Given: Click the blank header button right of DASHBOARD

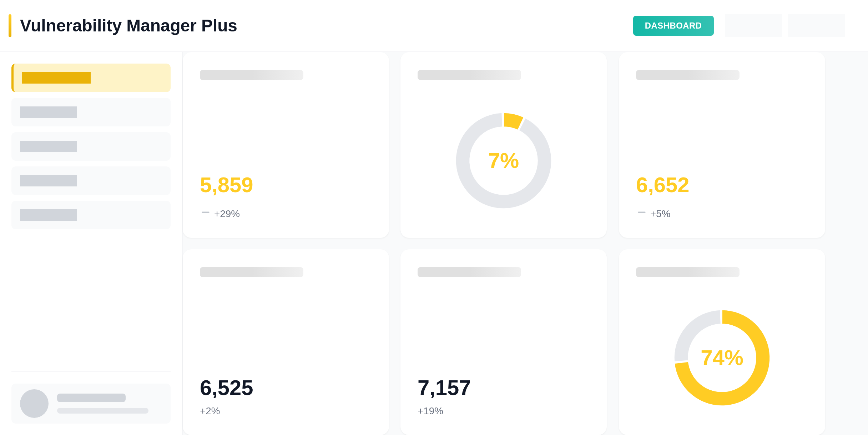Looking at the screenshot, I should point(753,26).
